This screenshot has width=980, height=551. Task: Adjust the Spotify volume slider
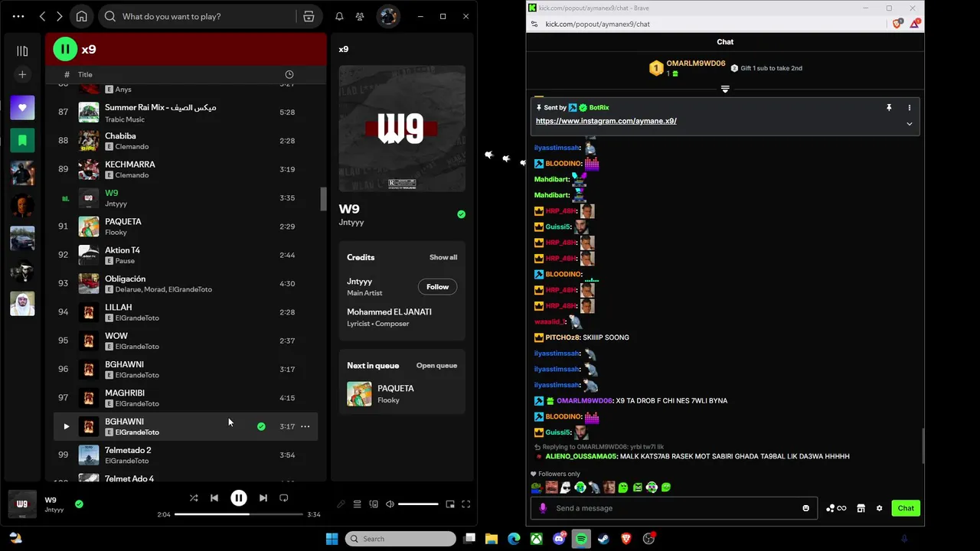[x=418, y=504]
